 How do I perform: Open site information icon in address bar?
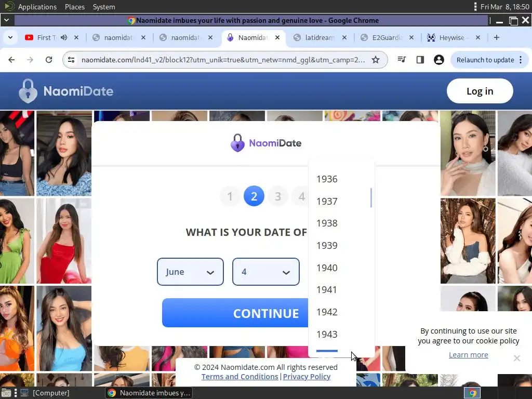(x=71, y=60)
